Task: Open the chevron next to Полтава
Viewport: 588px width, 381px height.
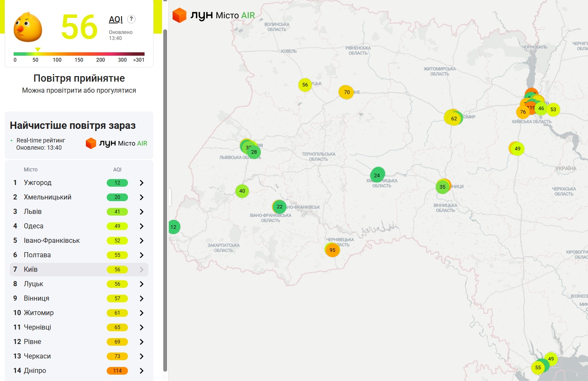Action: (142, 255)
